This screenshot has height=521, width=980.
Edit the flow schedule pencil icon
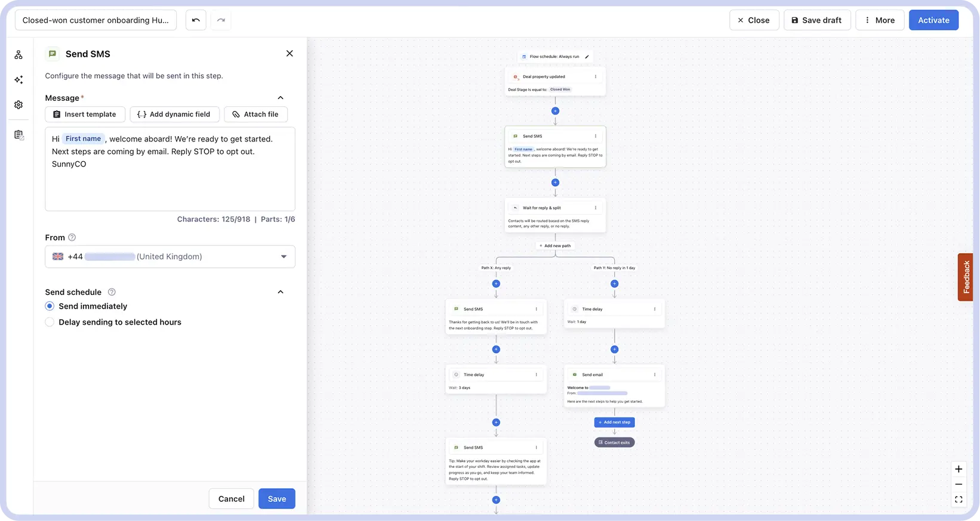point(587,57)
